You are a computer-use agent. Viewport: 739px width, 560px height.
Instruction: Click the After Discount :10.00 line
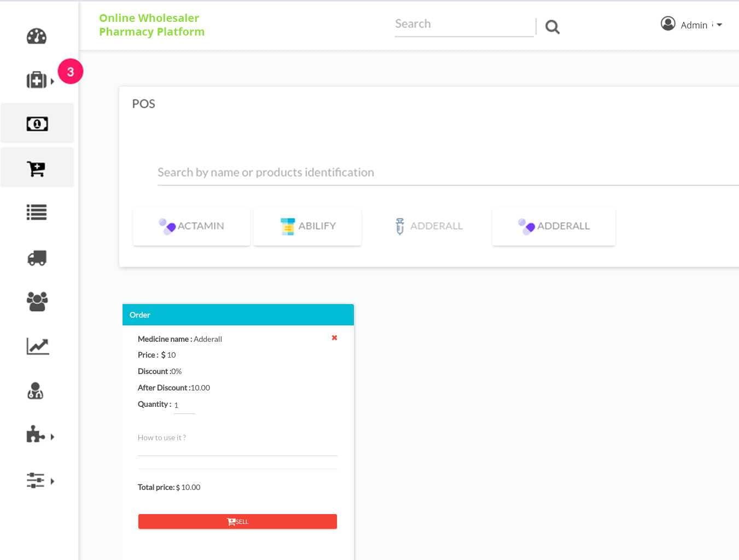(x=174, y=388)
